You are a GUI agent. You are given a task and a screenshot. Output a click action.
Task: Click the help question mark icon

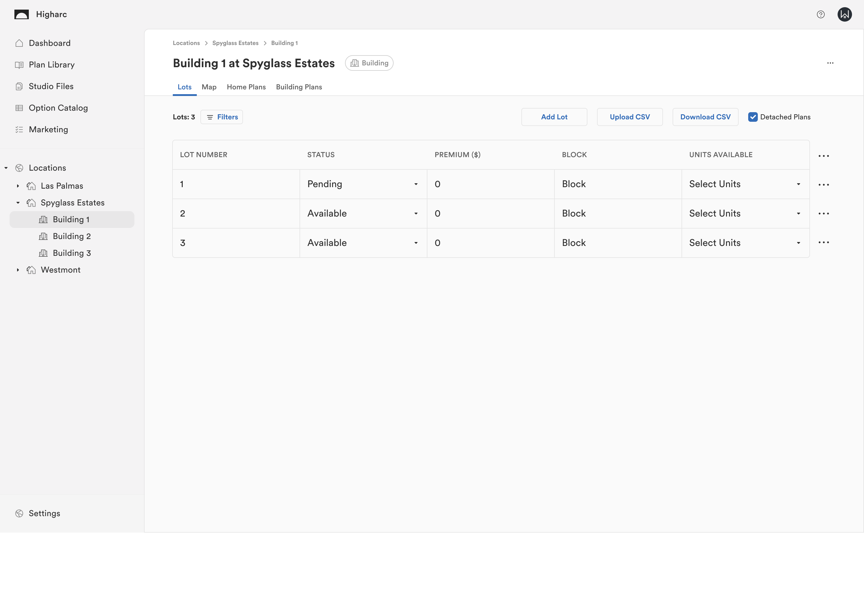pos(820,14)
